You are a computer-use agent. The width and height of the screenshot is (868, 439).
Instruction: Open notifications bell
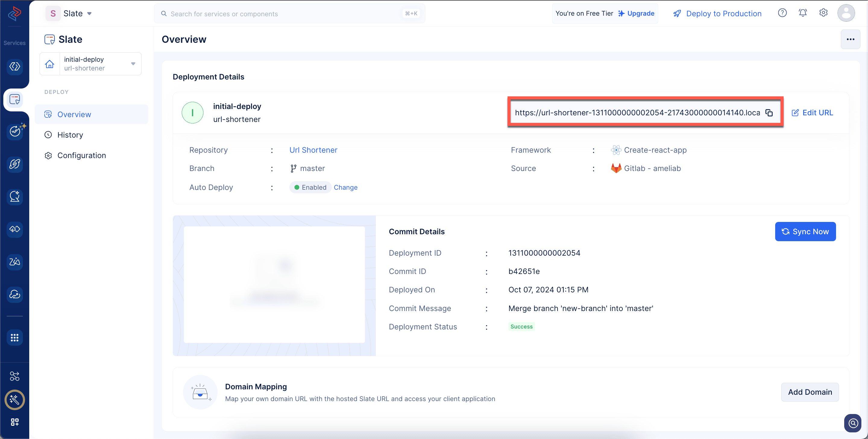click(x=803, y=13)
